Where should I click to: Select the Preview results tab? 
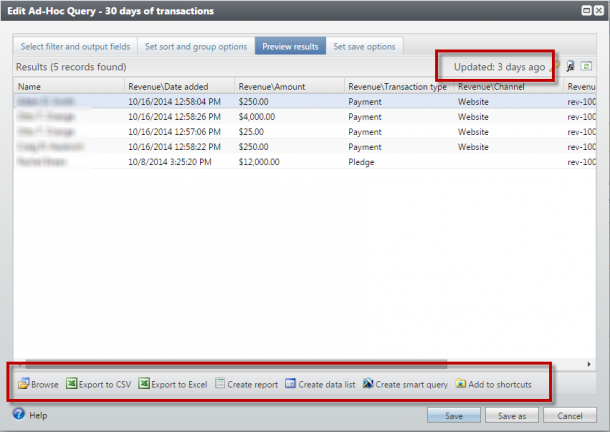click(290, 46)
